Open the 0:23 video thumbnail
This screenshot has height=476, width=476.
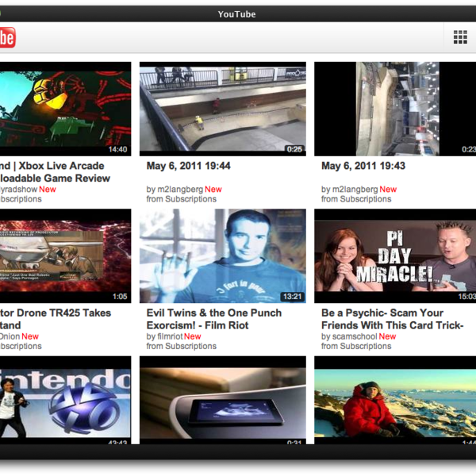[396, 109]
